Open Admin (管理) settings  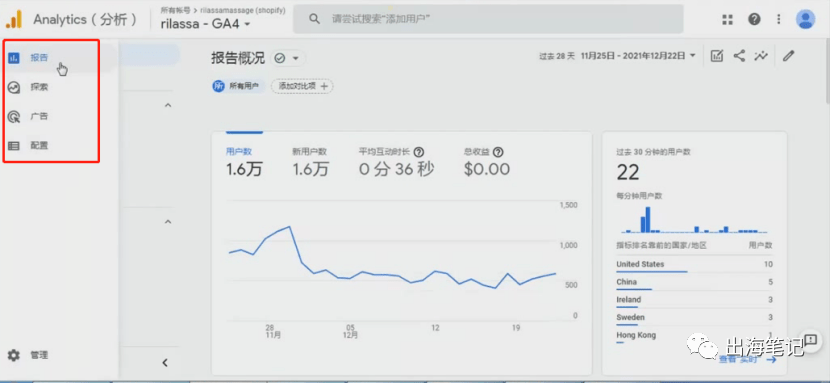coord(39,355)
